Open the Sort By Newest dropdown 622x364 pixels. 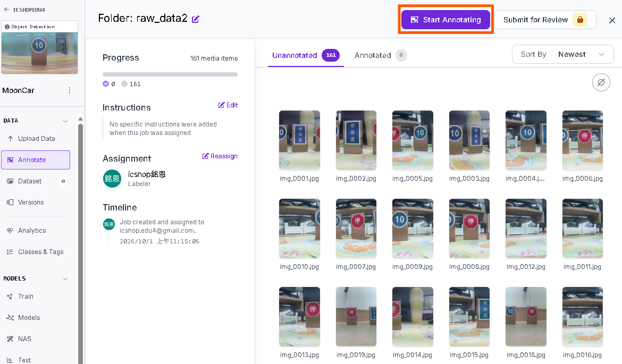(x=562, y=54)
